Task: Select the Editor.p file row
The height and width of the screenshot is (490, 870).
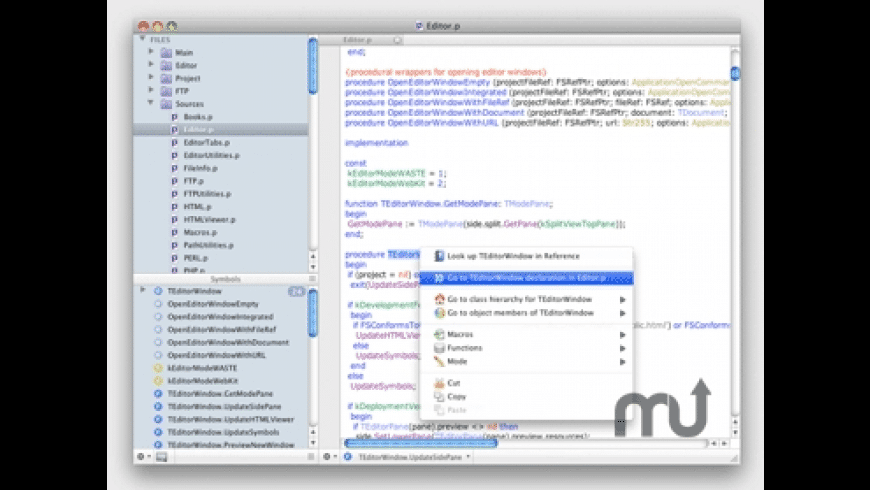Action: [x=221, y=129]
